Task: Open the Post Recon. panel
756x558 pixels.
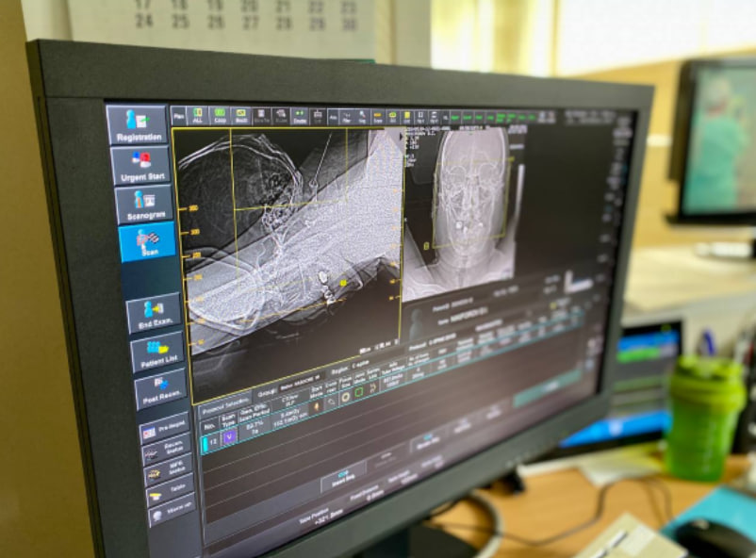Action: 161,389
